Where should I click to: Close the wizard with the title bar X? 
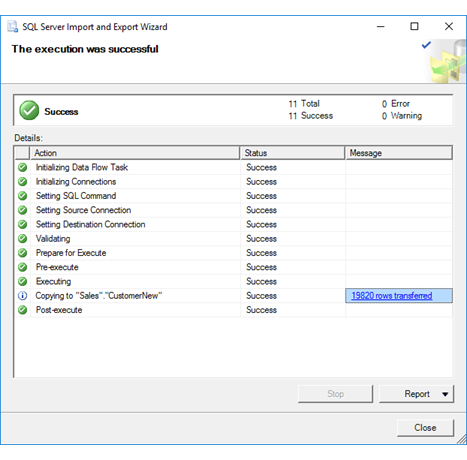(x=449, y=26)
